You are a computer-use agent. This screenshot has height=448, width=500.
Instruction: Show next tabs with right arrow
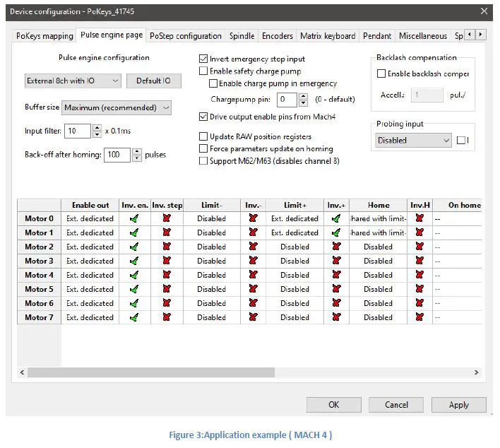480,34
